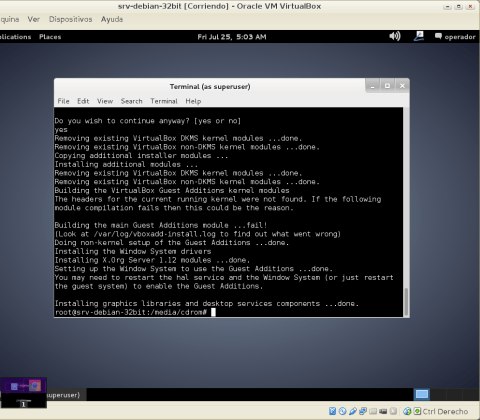Open the chat bubble icon beside operador
Viewport: 480px width, 420px height.
(438, 36)
